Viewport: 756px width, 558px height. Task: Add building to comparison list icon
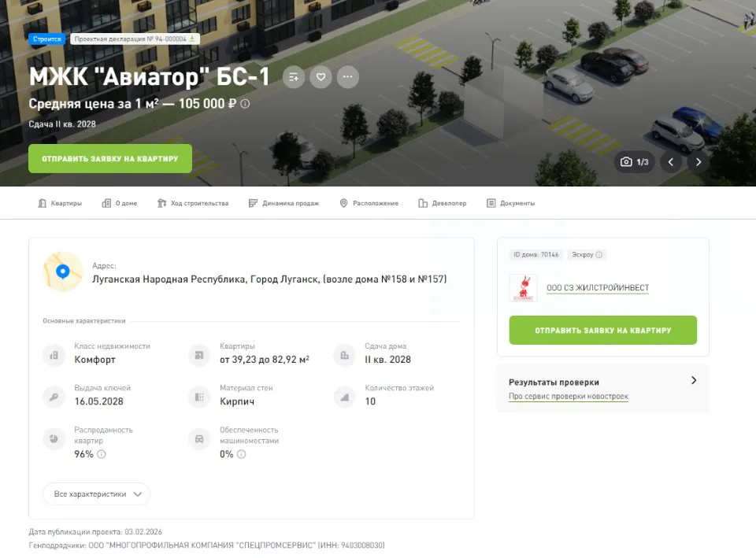294,76
